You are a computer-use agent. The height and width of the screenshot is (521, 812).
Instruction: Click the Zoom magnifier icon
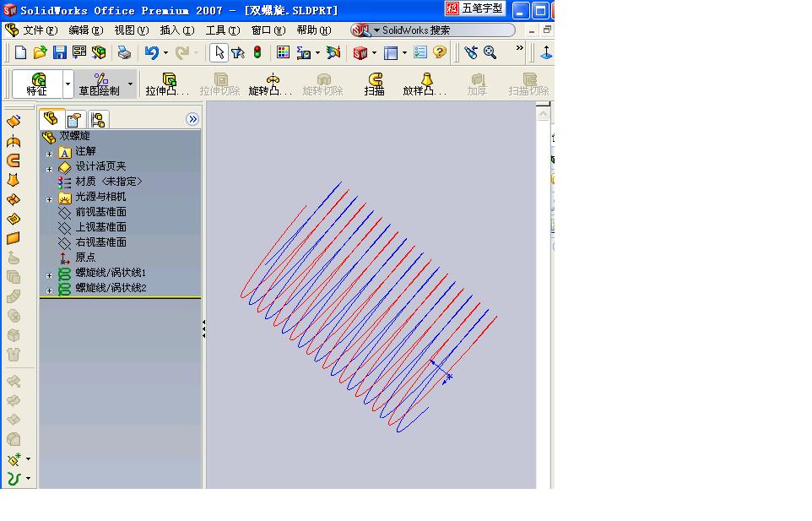pyautogui.click(x=490, y=52)
